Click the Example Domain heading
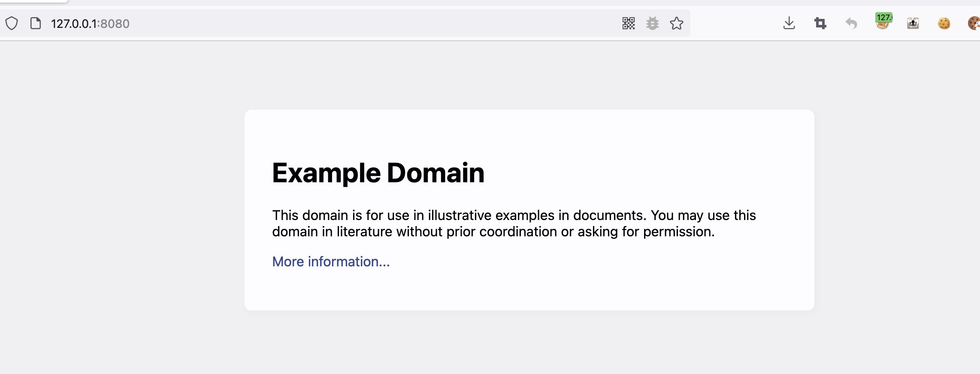This screenshot has width=980, height=374. click(x=378, y=173)
